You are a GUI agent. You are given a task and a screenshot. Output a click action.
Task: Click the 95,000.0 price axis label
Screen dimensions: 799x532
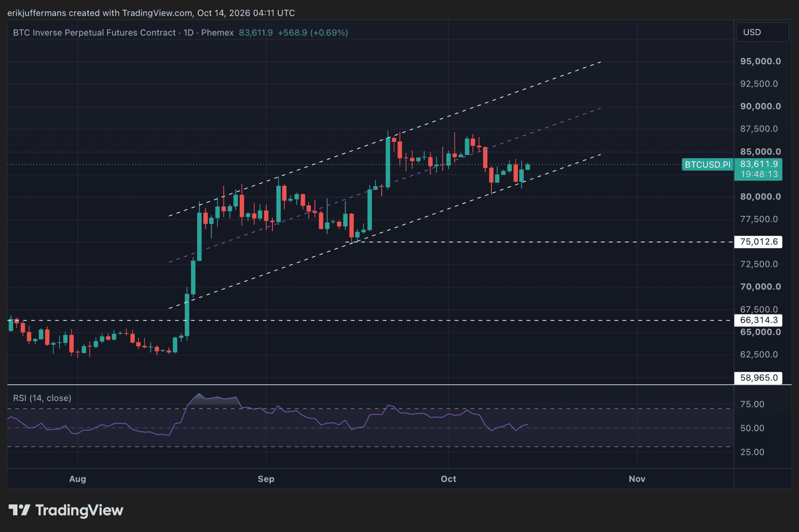(760, 61)
